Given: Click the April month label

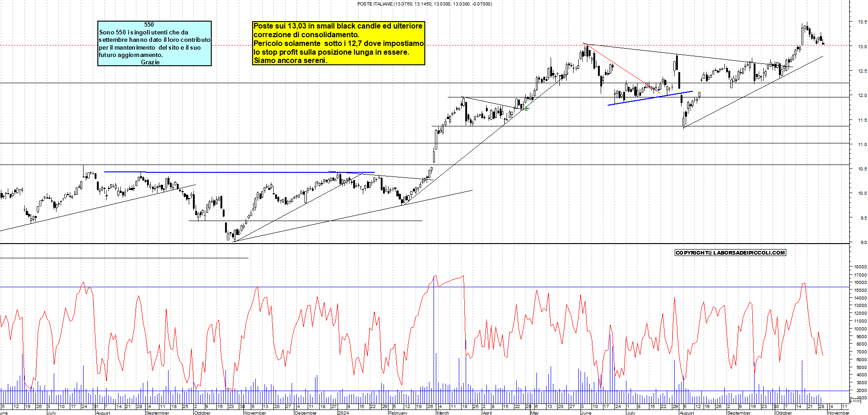Looking at the screenshot, I should coord(487,413).
